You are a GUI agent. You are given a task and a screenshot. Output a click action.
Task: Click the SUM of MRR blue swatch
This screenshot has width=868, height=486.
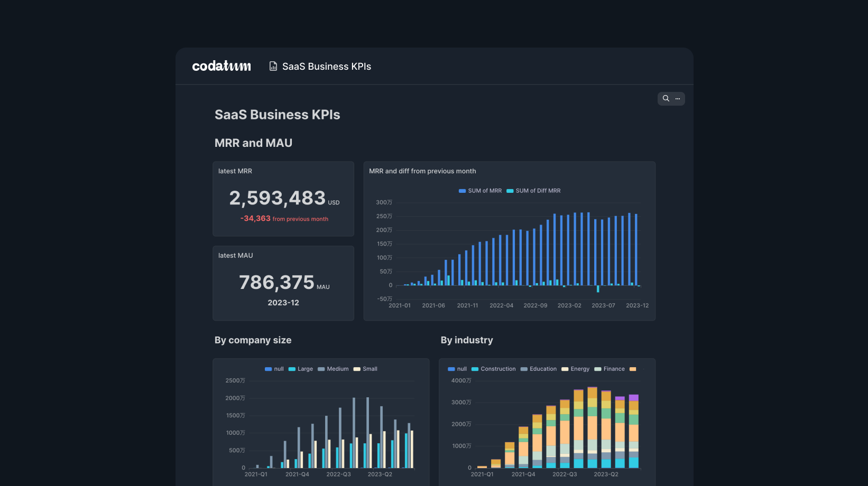pyautogui.click(x=462, y=191)
